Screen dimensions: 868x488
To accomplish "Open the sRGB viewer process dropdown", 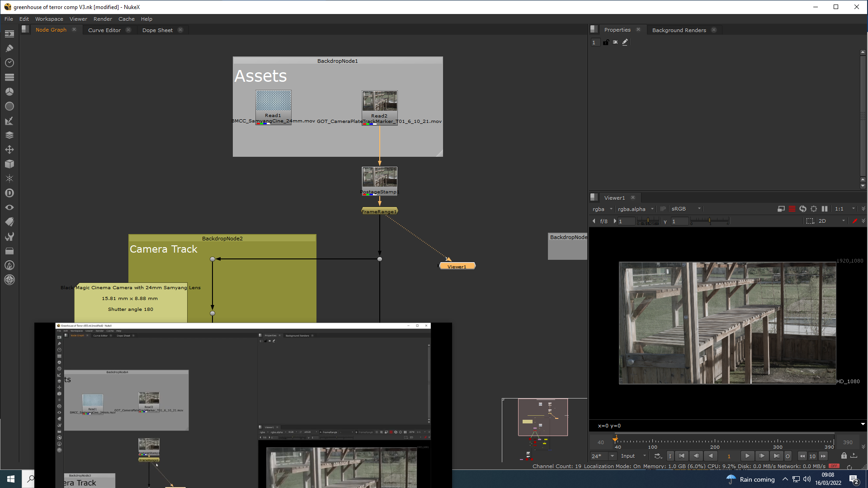I will [x=685, y=209].
